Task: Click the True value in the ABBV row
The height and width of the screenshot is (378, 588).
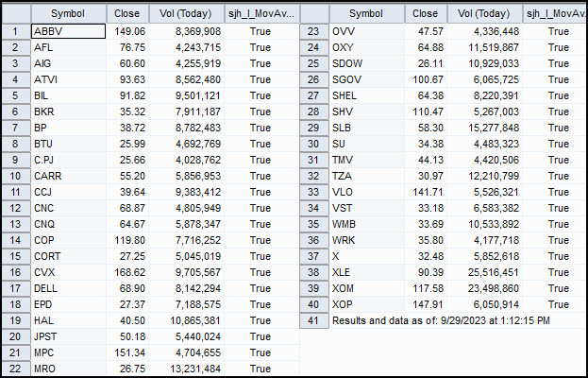Action: click(x=260, y=31)
